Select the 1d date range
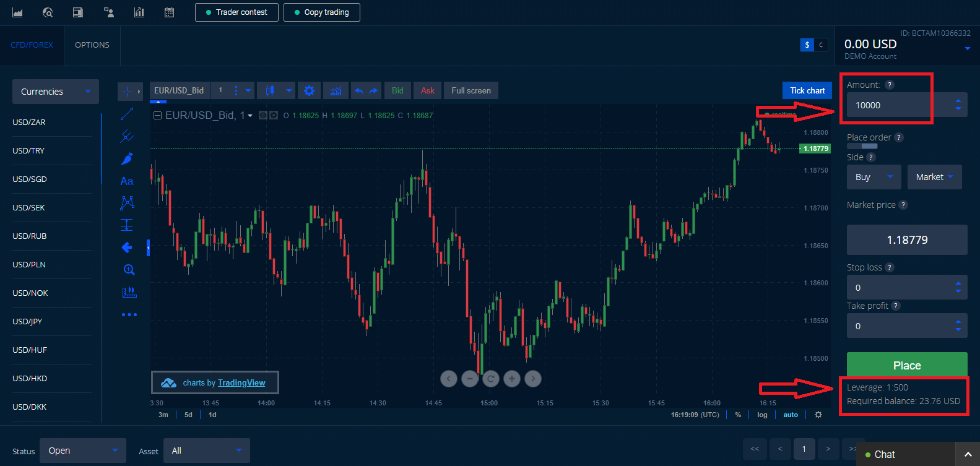 (212, 415)
